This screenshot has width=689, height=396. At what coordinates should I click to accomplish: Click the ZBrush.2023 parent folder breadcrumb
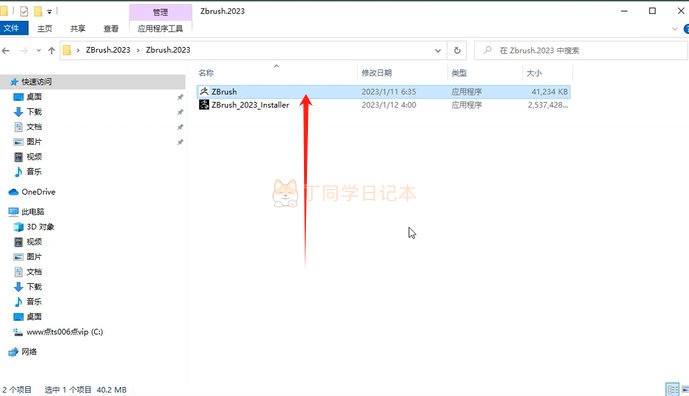[108, 50]
